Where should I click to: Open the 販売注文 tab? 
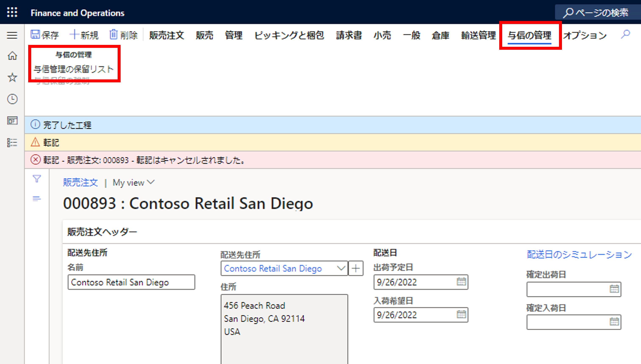(x=167, y=35)
